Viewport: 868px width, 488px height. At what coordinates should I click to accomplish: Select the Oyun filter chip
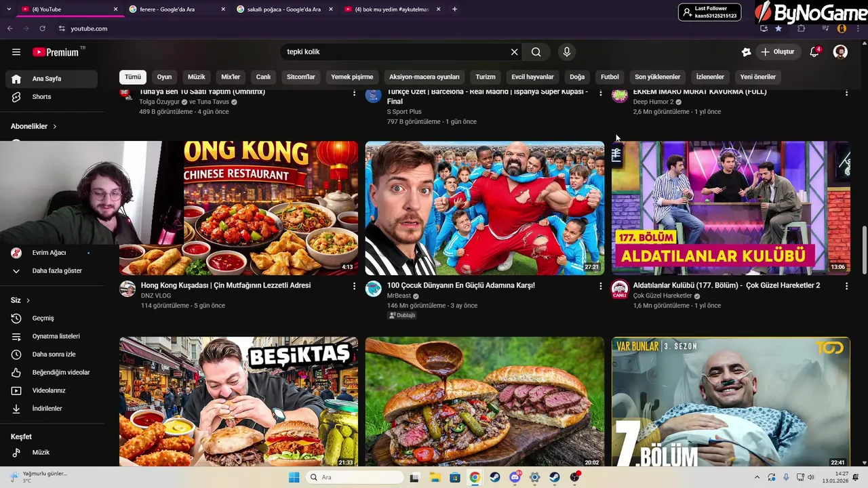pos(165,77)
